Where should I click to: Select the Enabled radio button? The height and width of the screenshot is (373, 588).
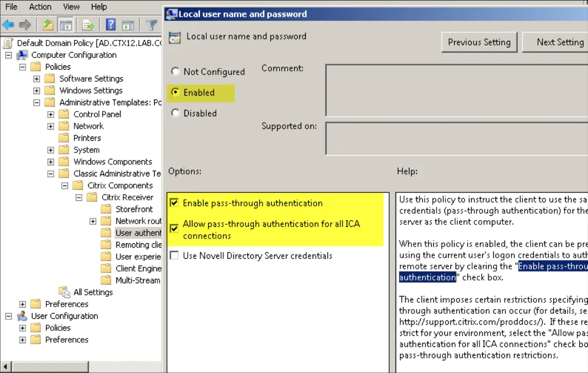coord(175,92)
